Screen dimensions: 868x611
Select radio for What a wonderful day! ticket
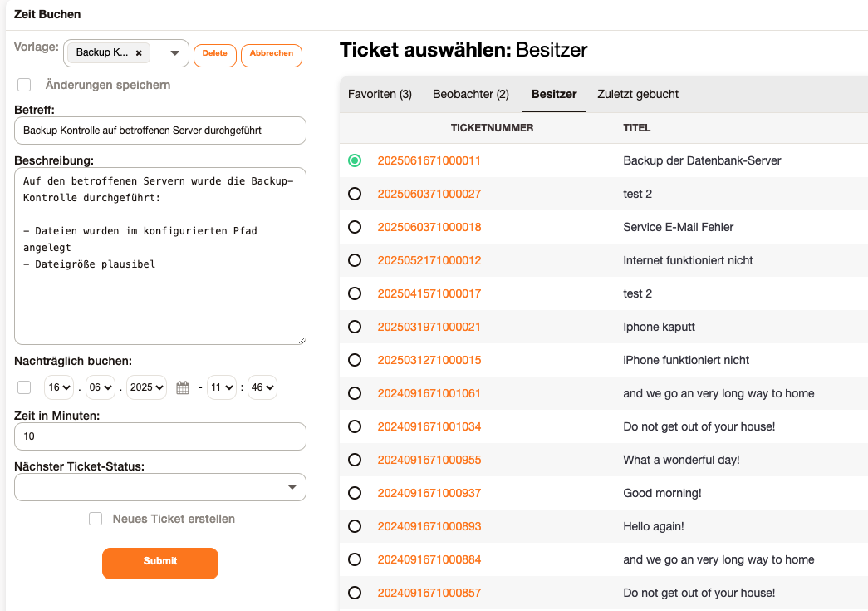point(355,460)
